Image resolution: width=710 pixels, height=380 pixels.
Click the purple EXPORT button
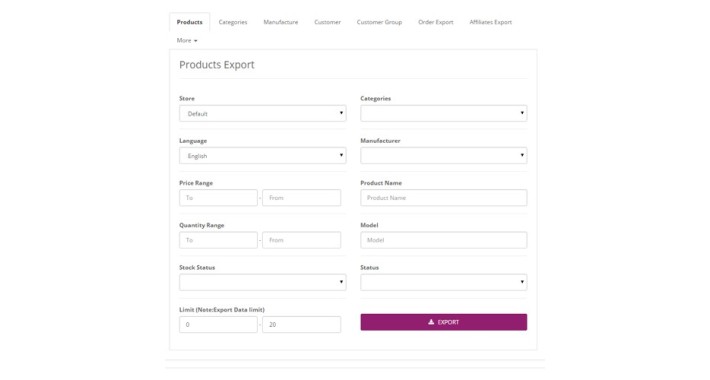point(444,322)
